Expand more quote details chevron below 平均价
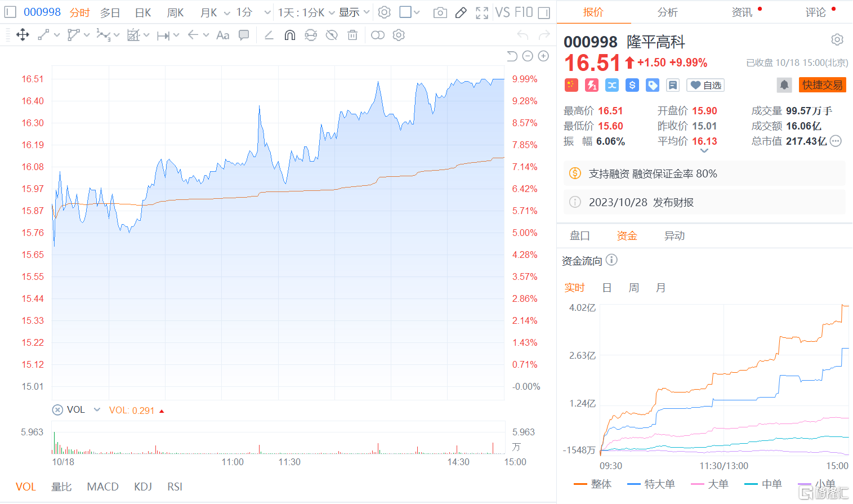 pos(704,150)
